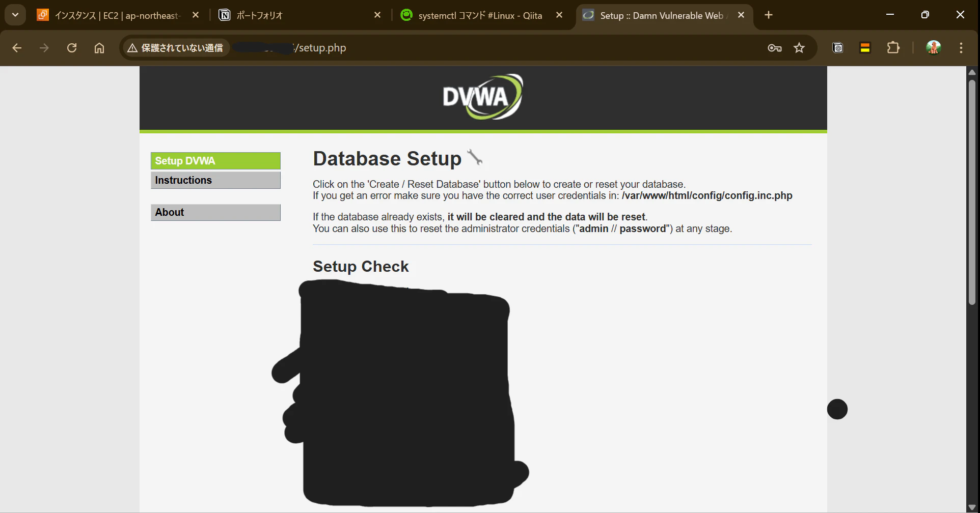980x513 pixels.
Task: Switch to the systemctl Qiita tab
Action: 482,15
